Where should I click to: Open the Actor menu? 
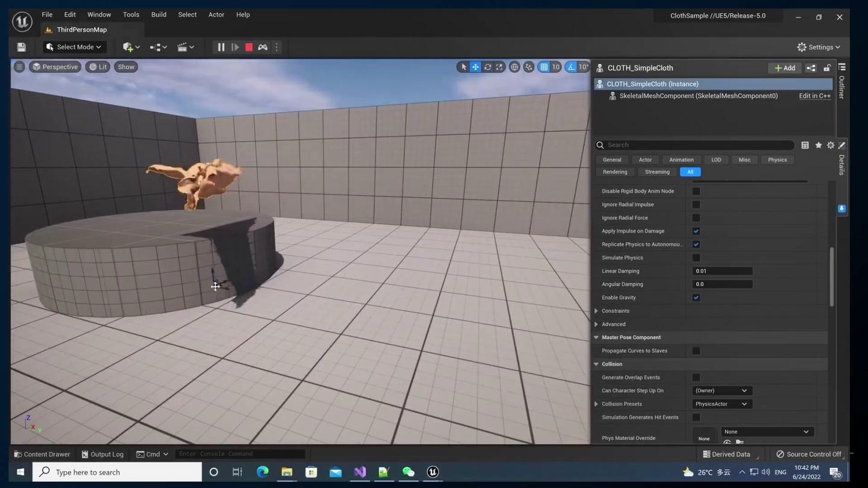click(216, 14)
